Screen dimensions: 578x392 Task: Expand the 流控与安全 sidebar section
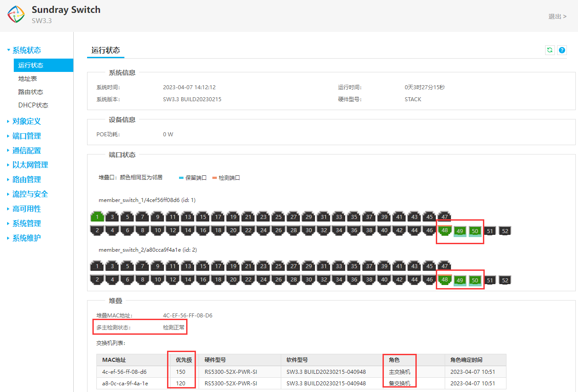[30, 194]
